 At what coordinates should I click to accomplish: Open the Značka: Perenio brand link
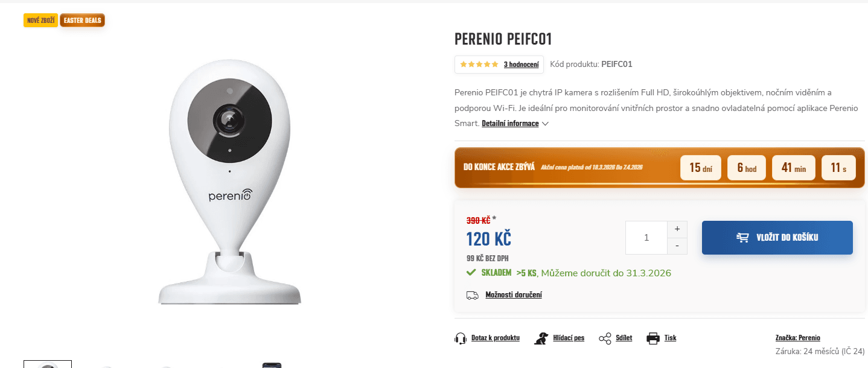coord(798,337)
